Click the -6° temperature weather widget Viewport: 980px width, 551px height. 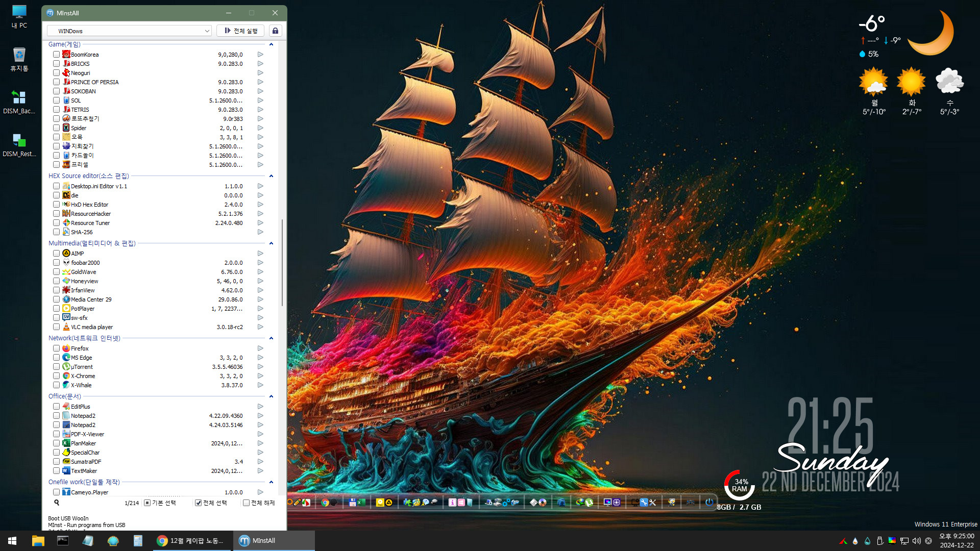[872, 23]
